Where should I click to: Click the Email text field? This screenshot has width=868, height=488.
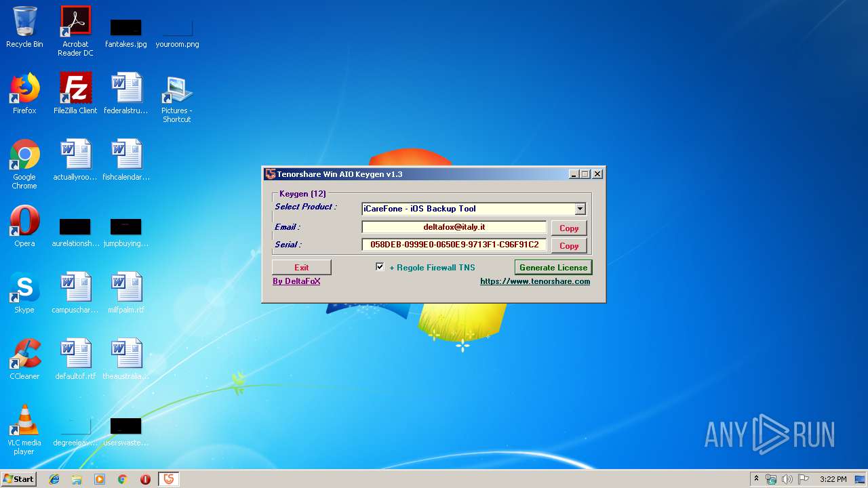tap(454, 228)
